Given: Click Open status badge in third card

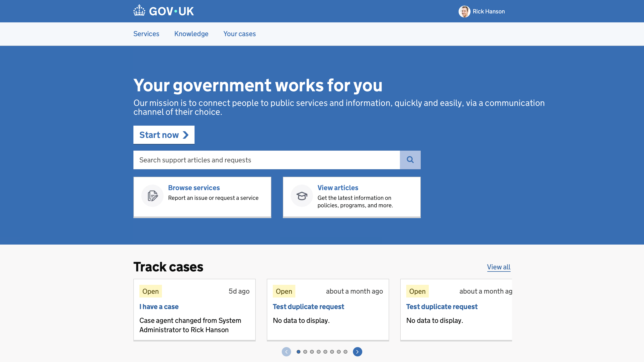Looking at the screenshot, I should click(417, 291).
